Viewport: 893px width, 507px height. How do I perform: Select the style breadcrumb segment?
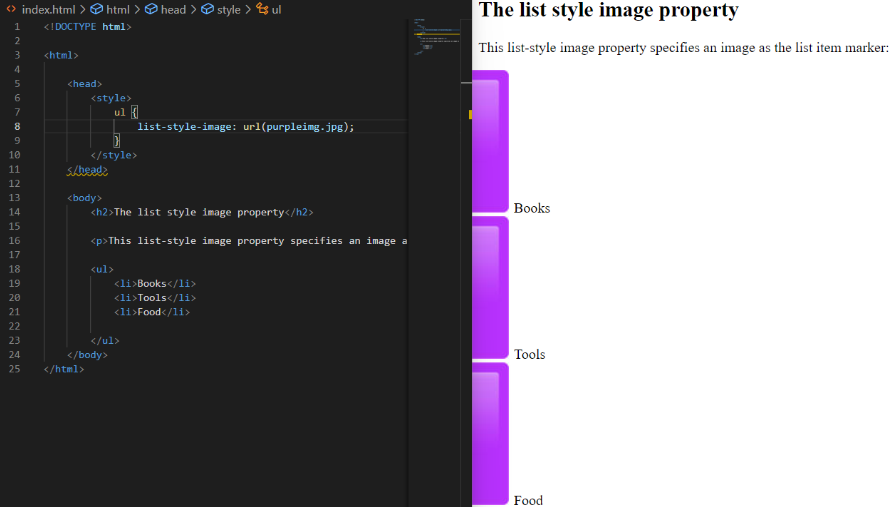[x=228, y=10]
